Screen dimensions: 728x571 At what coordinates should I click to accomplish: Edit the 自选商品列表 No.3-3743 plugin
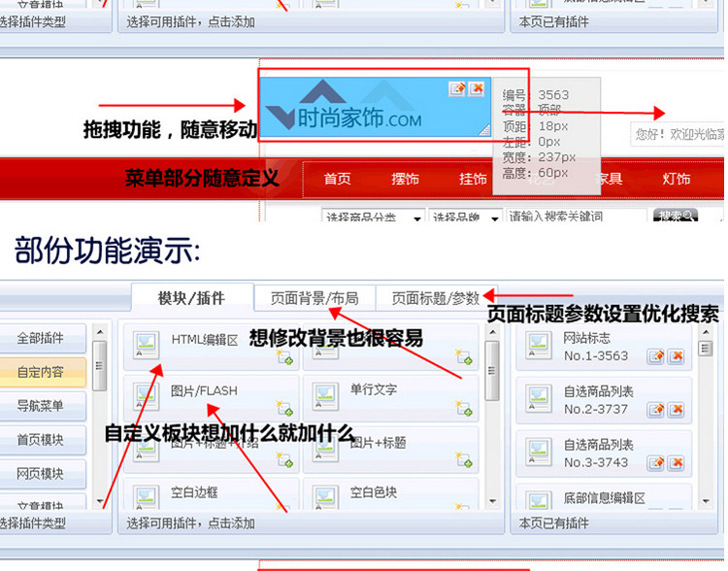pyautogui.click(x=656, y=463)
